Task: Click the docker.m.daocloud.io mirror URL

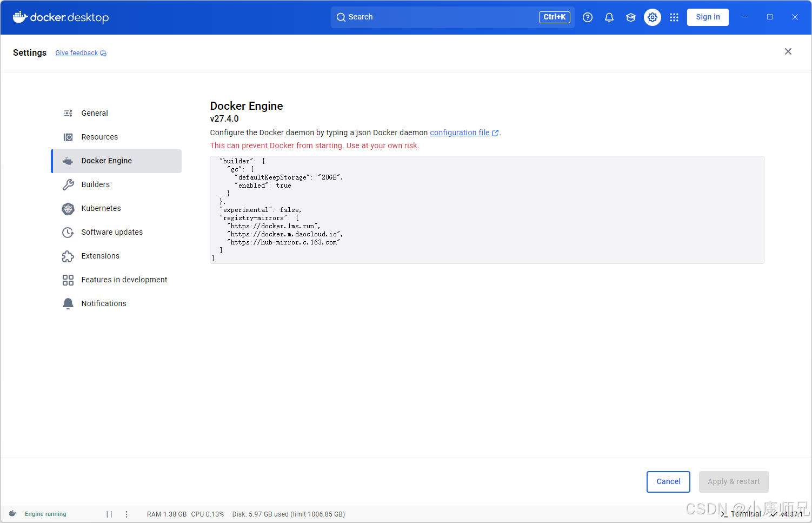Action: [x=285, y=234]
